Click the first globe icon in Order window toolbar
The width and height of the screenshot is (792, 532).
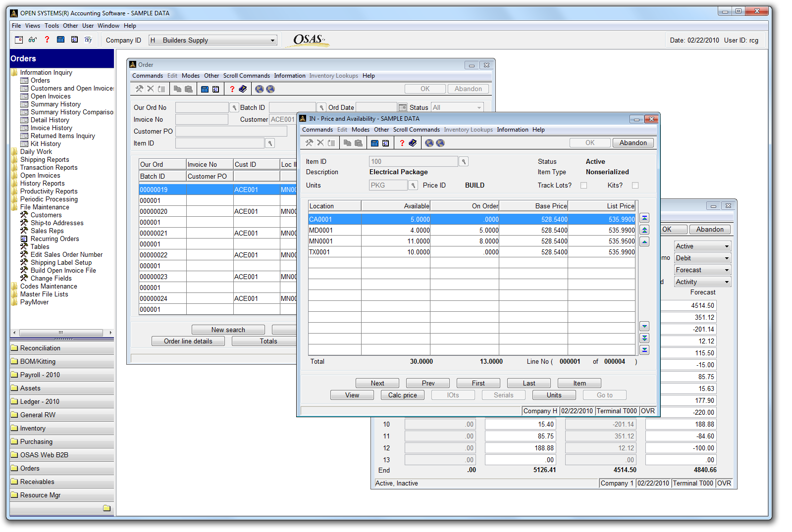pyautogui.click(x=259, y=89)
